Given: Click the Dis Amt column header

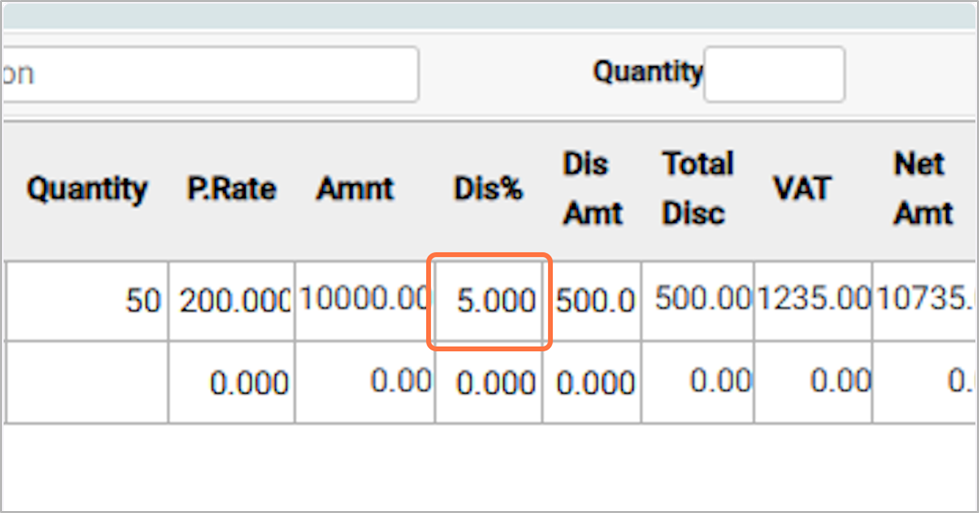Looking at the screenshot, I should point(592,189).
